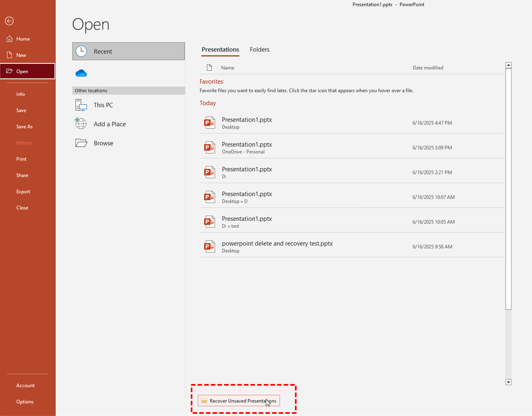
Task: Click folder icon on Recover Unsaved Presentations button
Action: 204,401
